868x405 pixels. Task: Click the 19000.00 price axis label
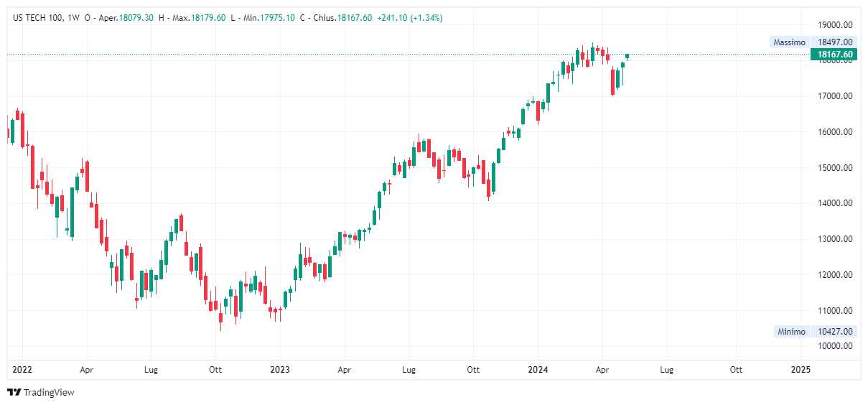coord(835,24)
